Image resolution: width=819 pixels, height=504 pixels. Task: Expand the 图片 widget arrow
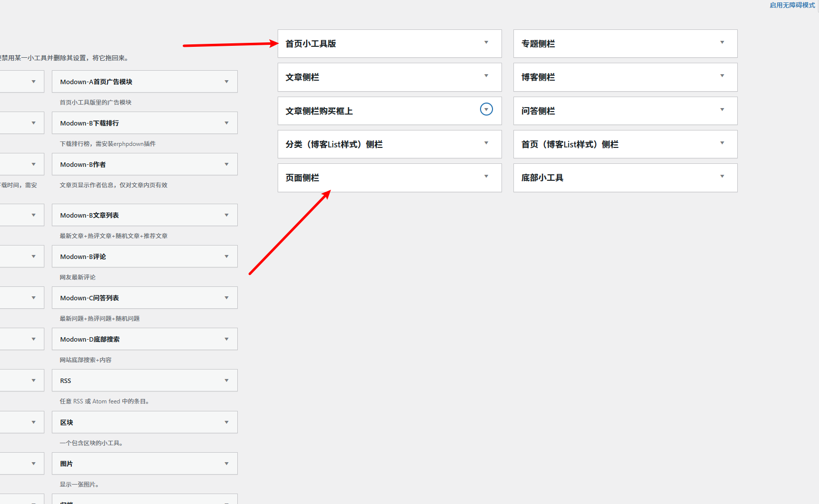click(x=226, y=464)
